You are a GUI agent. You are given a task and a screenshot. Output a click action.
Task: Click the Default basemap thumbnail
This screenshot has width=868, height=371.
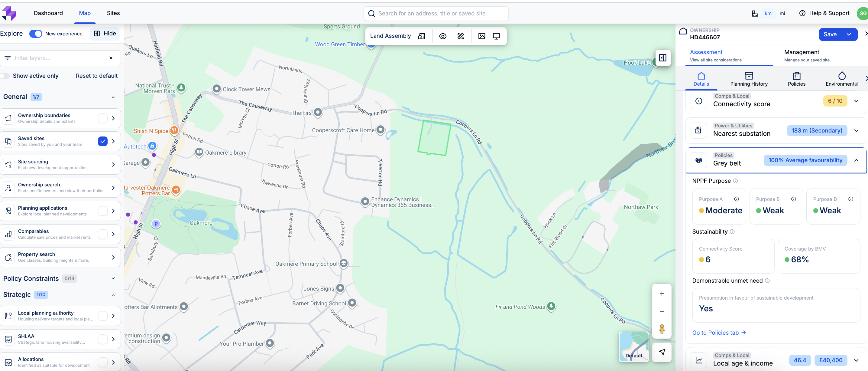[x=633, y=347]
